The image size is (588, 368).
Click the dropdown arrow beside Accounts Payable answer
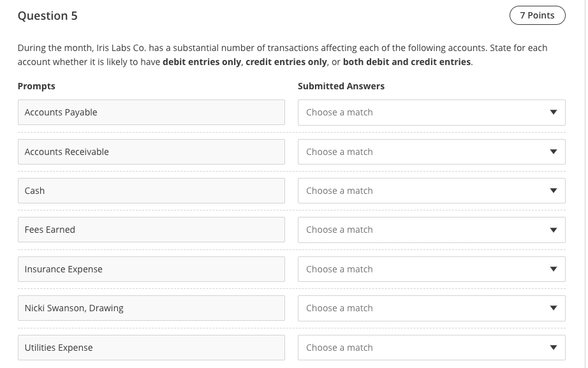coord(553,112)
